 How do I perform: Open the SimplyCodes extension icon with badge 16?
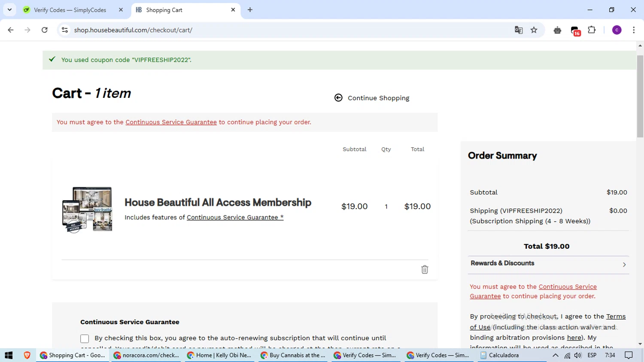(575, 31)
